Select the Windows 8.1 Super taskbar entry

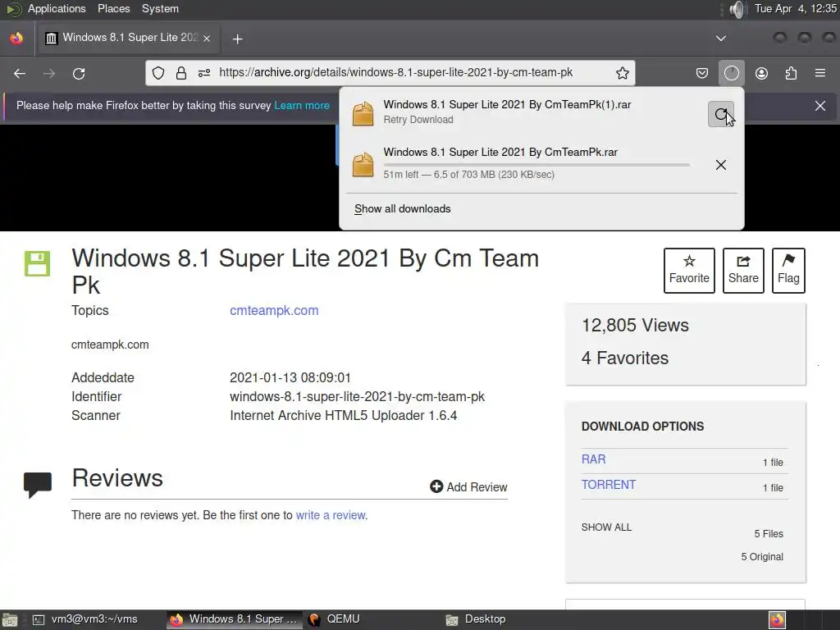point(234,619)
